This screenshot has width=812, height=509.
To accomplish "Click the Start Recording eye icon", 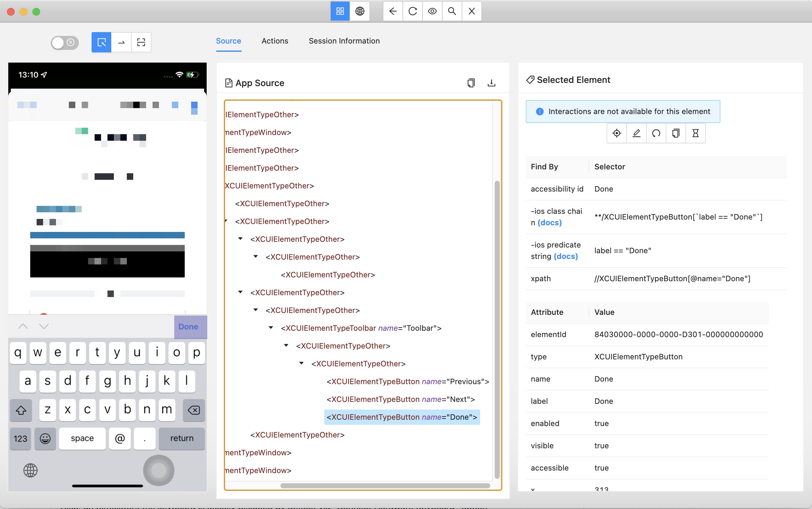I will (432, 11).
